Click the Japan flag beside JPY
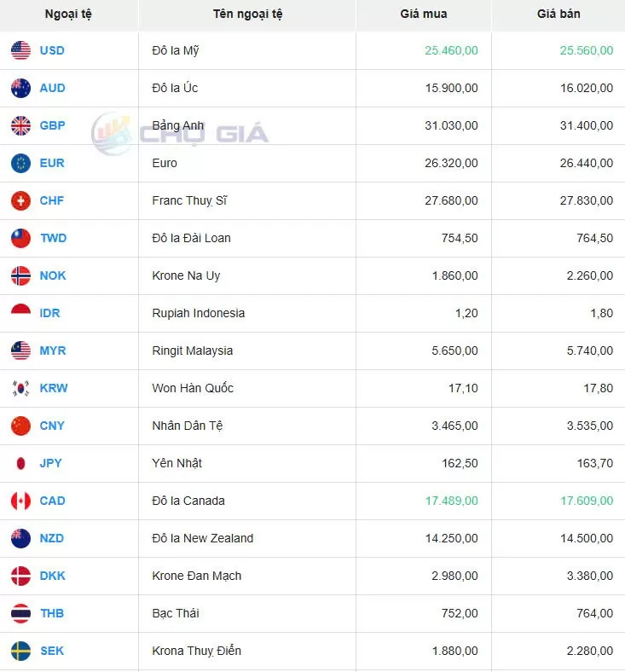Screen dimensions: 625x672 click(x=21, y=463)
